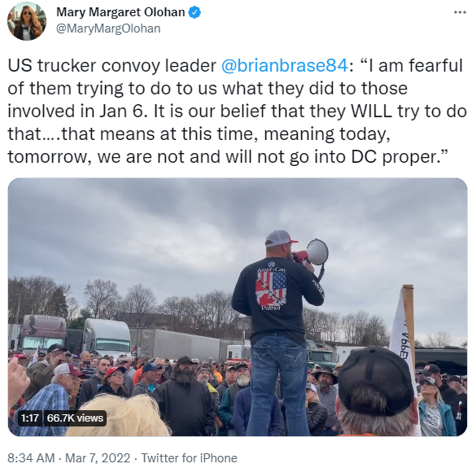Click the flag shirt graphic in video
This screenshot has height=468, width=476.
271,288
